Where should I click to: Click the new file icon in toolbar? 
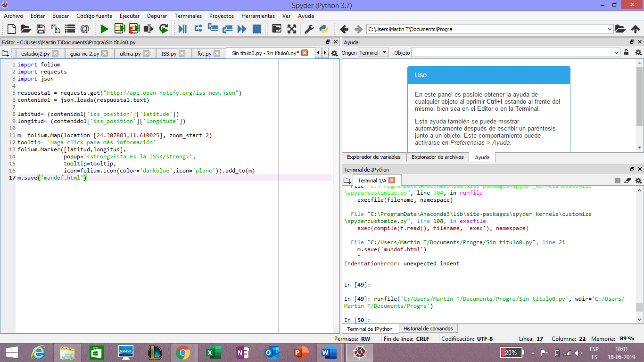click(x=11, y=29)
